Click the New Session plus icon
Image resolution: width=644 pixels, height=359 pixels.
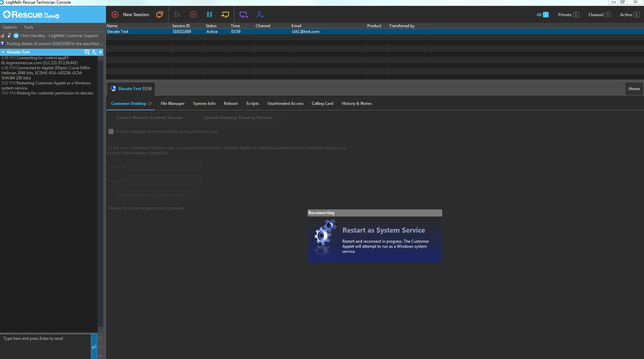click(x=115, y=14)
